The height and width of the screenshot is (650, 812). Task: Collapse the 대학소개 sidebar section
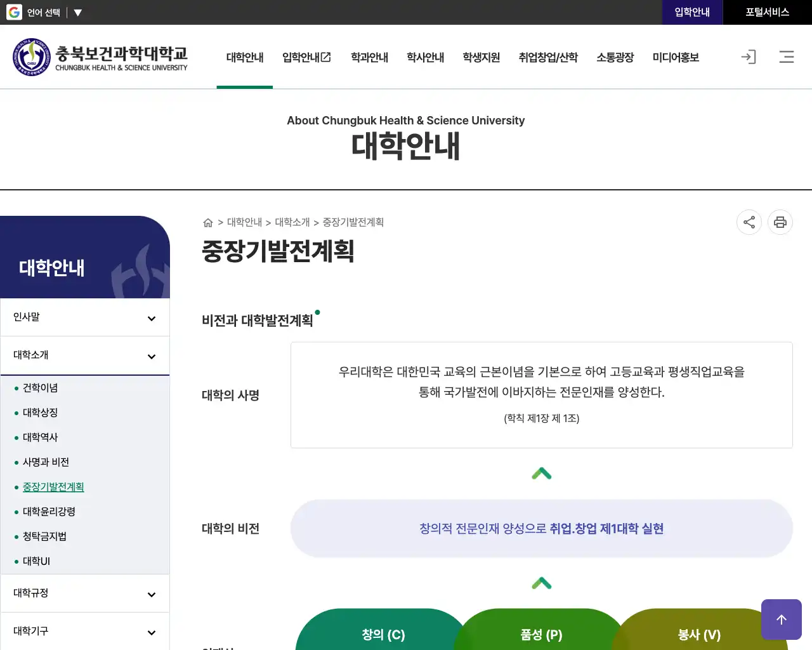coord(85,355)
